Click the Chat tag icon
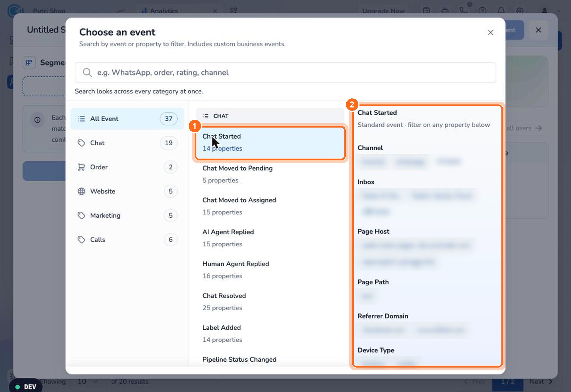 pos(81,143)
